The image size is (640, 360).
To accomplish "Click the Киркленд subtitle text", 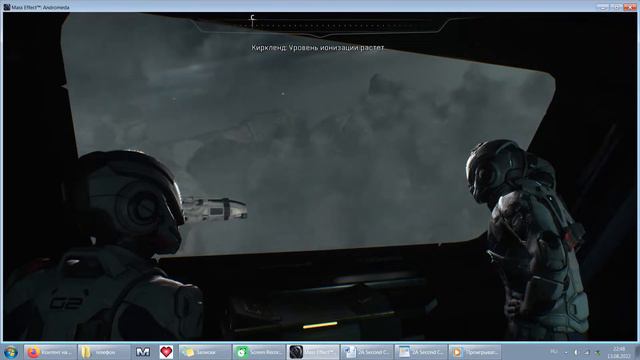I will click(318, 48).
